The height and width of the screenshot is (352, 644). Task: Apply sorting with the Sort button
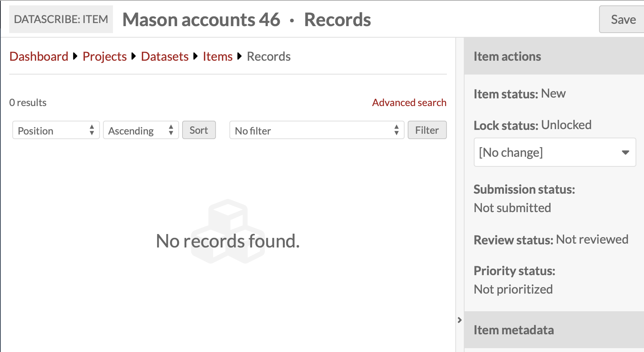(199, 130)
